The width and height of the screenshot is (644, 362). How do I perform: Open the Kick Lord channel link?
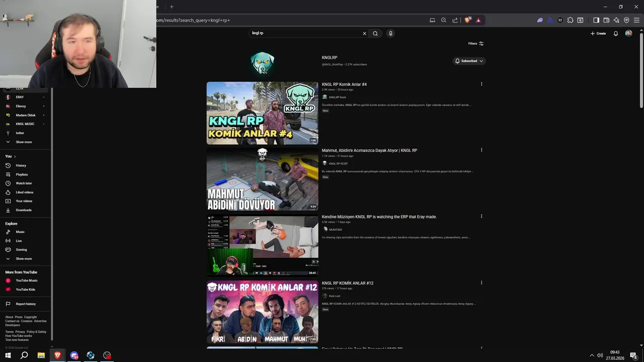335,296
